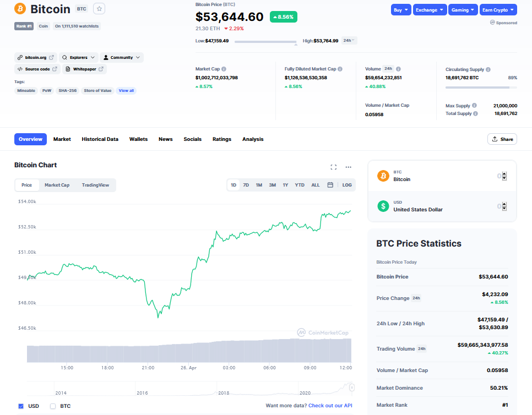Image resolution: width=532 pixels, height=415 pixels.
Task: Select the 3M chart range
Action: point(273,185)
